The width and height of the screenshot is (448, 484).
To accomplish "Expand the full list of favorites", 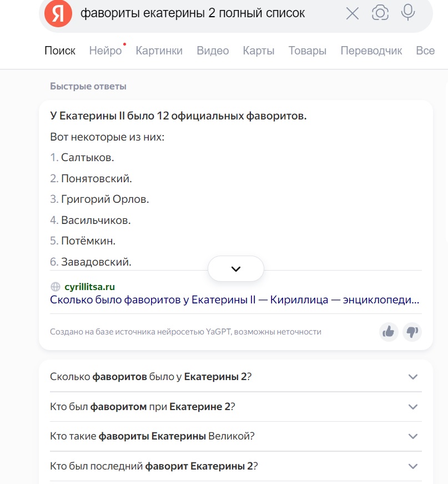I will click(x=236, y=269).
